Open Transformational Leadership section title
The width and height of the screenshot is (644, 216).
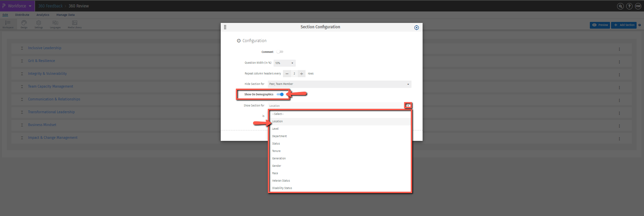click(x=51, y=112)
